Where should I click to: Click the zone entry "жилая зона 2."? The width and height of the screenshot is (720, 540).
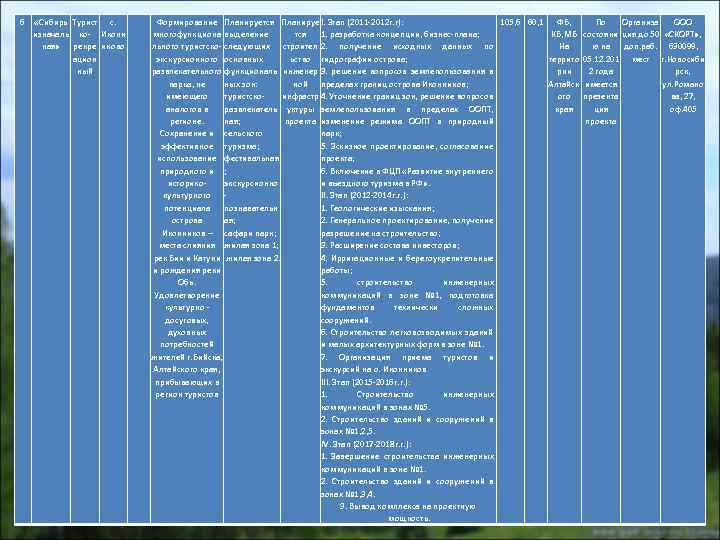click(252, 258)
